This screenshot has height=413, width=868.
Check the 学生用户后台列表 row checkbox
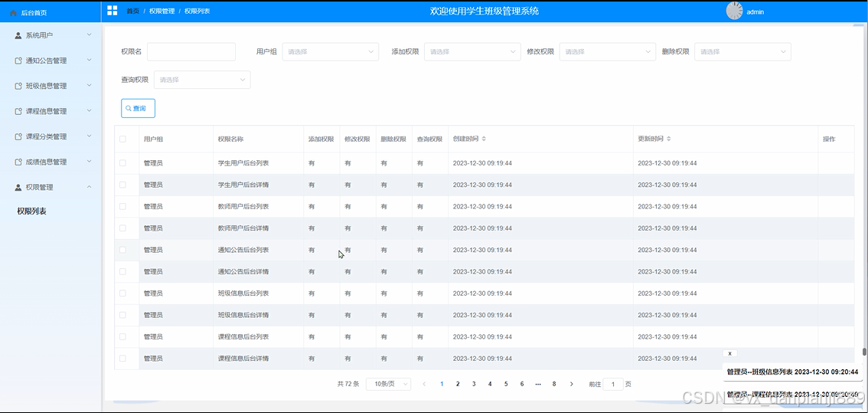click(123, 163)
